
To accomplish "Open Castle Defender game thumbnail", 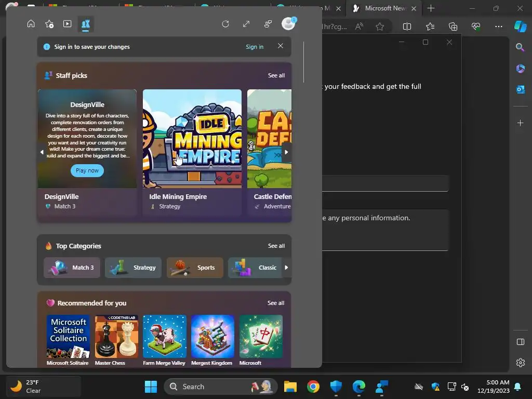I will (269, 138).
